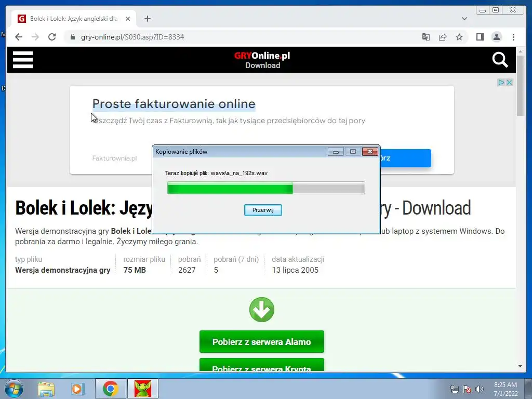Open Windows Media Player from the taskbar
Viewport: 532px width, 399px height.
pos(77,389)
